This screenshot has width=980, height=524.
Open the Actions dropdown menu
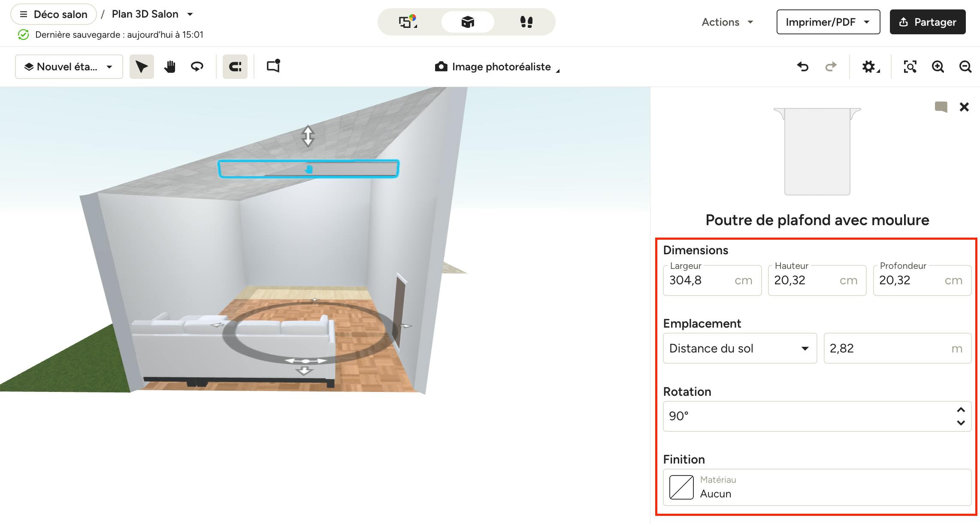(x=727, y=22)
